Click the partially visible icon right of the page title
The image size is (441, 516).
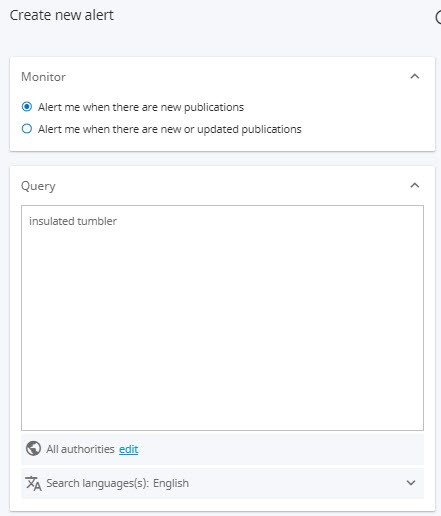(x=438, y=17)
